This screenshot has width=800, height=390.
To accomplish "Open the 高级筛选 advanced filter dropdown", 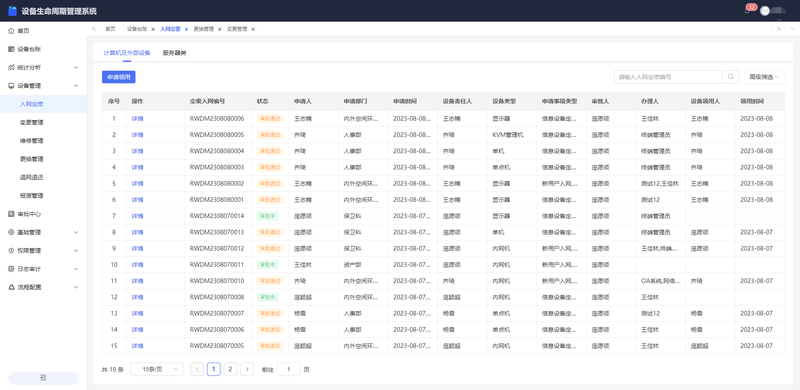I will (764, 77).
